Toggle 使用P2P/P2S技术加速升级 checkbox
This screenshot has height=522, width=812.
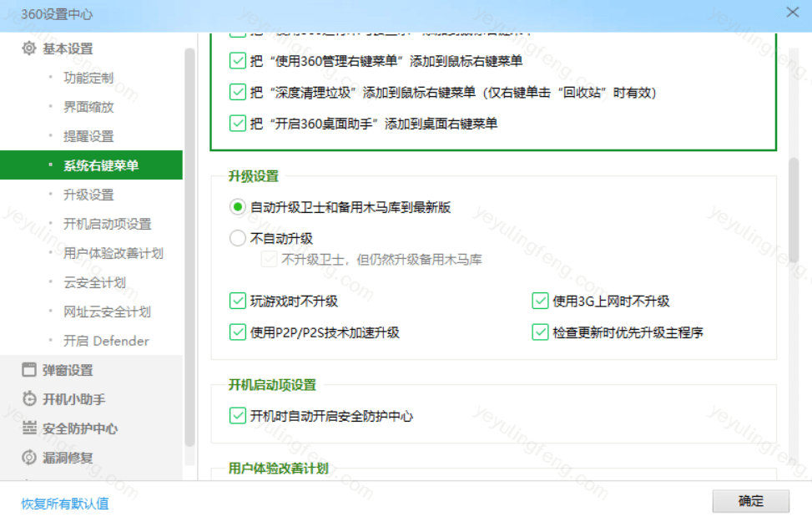coord(237,332)
